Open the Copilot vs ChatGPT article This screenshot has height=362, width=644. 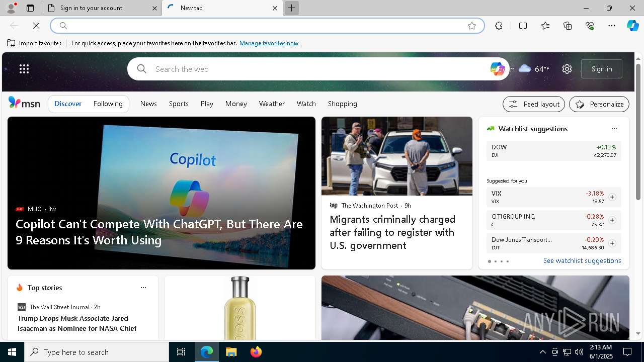point(159,232)
